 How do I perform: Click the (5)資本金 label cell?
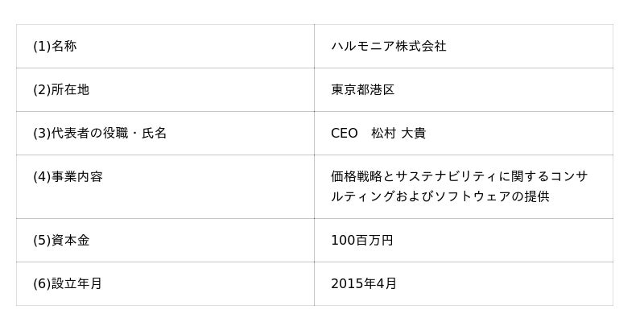[61, 241]
